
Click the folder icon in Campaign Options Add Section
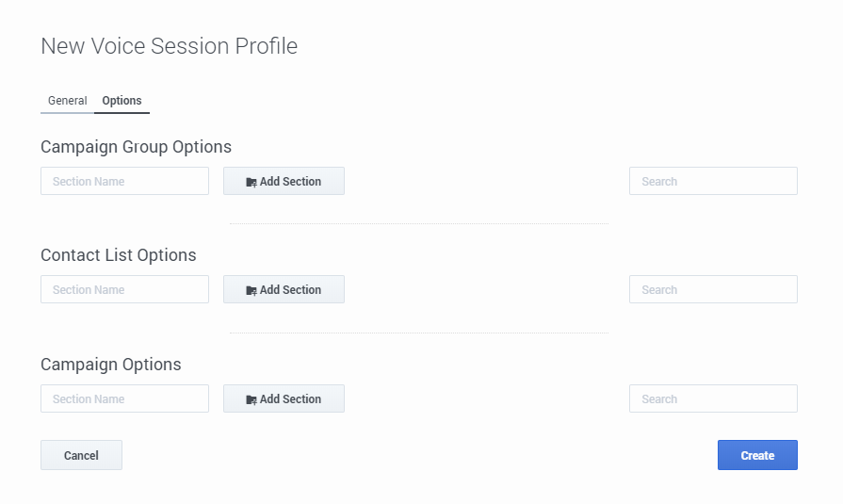tap(251, 399)
